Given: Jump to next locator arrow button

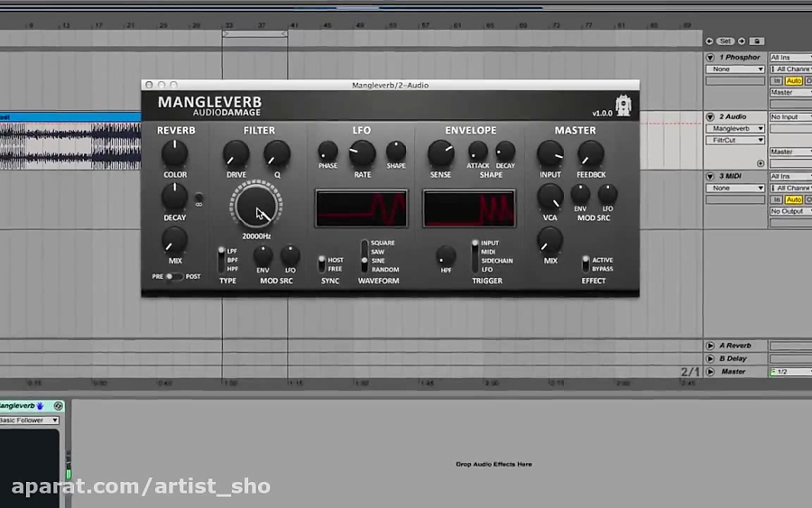Looking at the screenshot, I should click(x=742, y=41).
